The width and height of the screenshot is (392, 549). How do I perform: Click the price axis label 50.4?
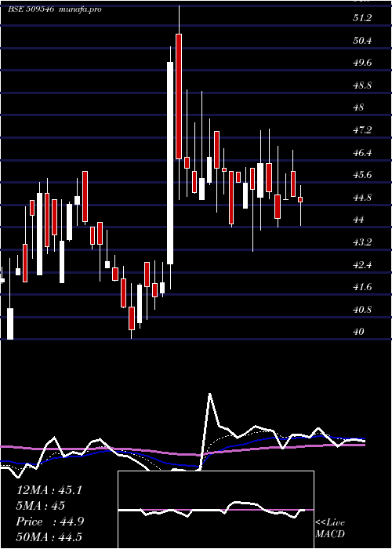[x=362, y=41]
